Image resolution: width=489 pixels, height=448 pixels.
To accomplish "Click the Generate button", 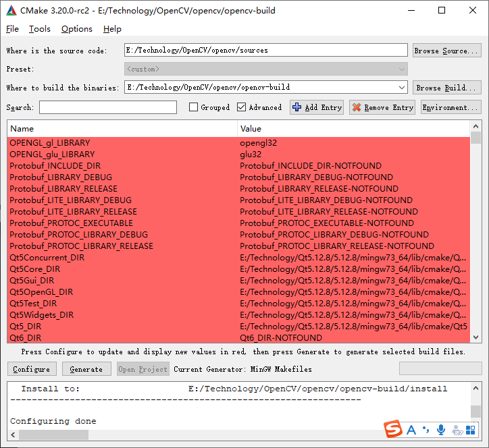I will (x=86, y=369).
